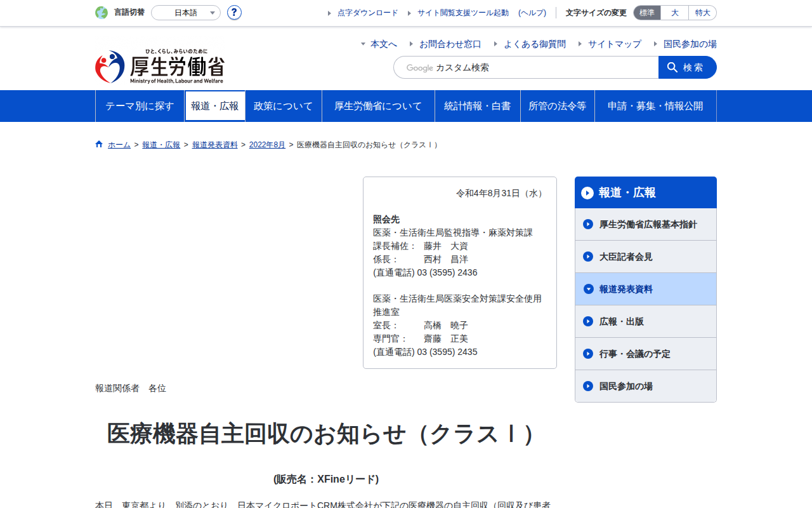Open テーマ別に探す navigation menu

(x=140, y=106)
